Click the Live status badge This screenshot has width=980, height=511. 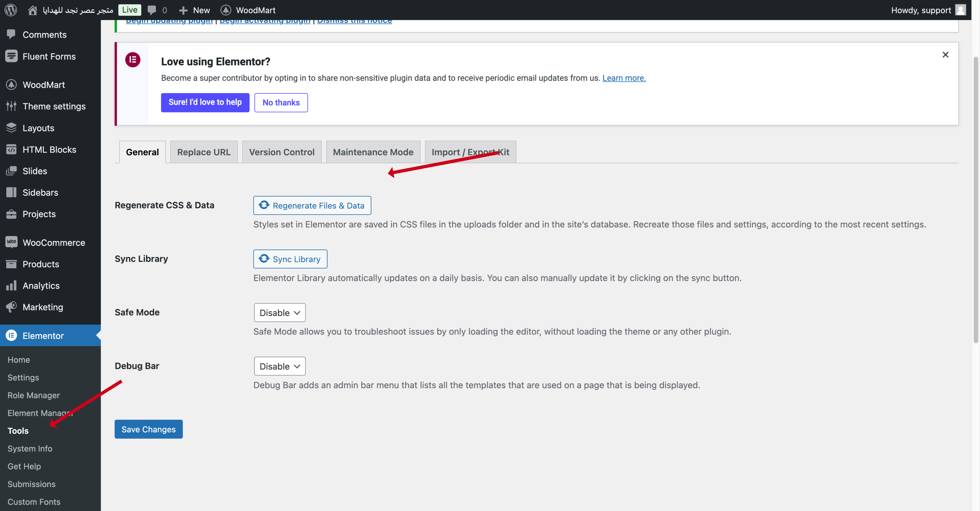(x=130, y=10)
